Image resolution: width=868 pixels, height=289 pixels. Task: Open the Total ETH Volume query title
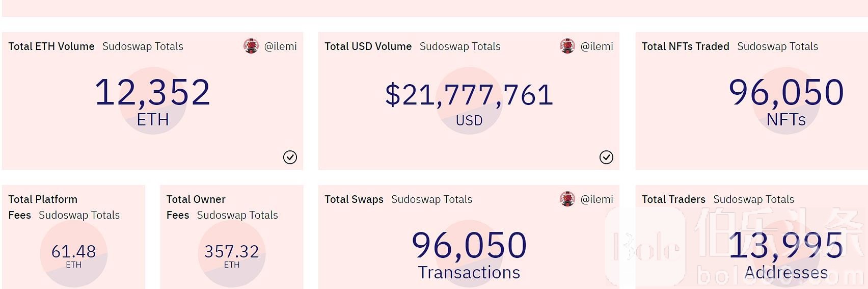(51, 46)
